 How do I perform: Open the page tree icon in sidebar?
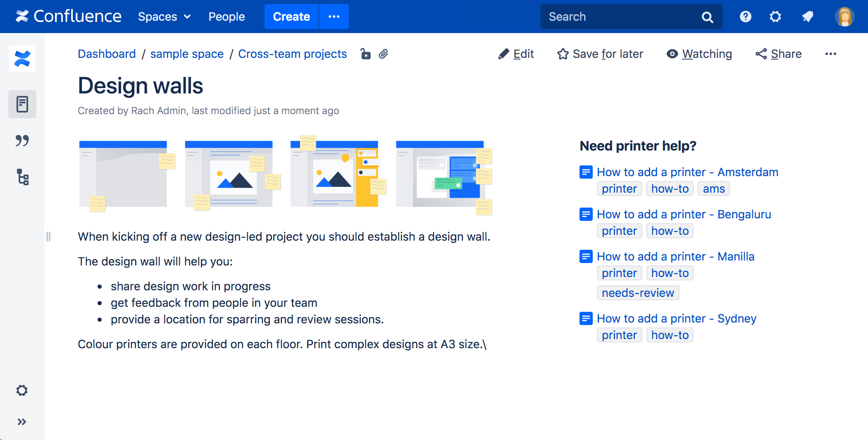click(x=22, y=177)
